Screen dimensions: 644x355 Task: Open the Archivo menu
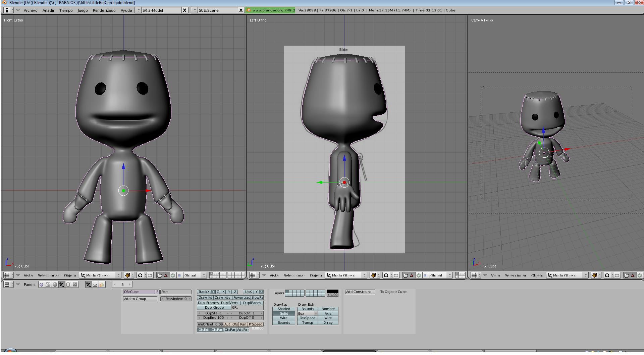(x=31, y=10)
